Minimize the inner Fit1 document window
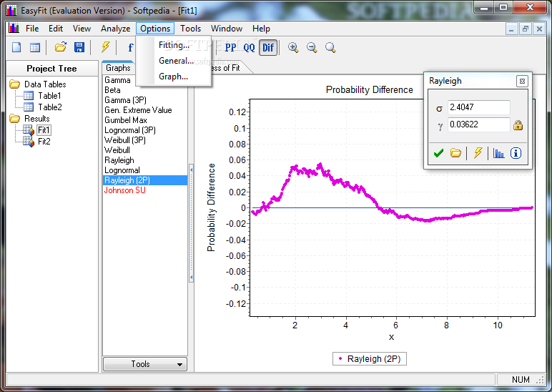Image resolution: width=552 pixels, height=392 pixels. point(511,29)
